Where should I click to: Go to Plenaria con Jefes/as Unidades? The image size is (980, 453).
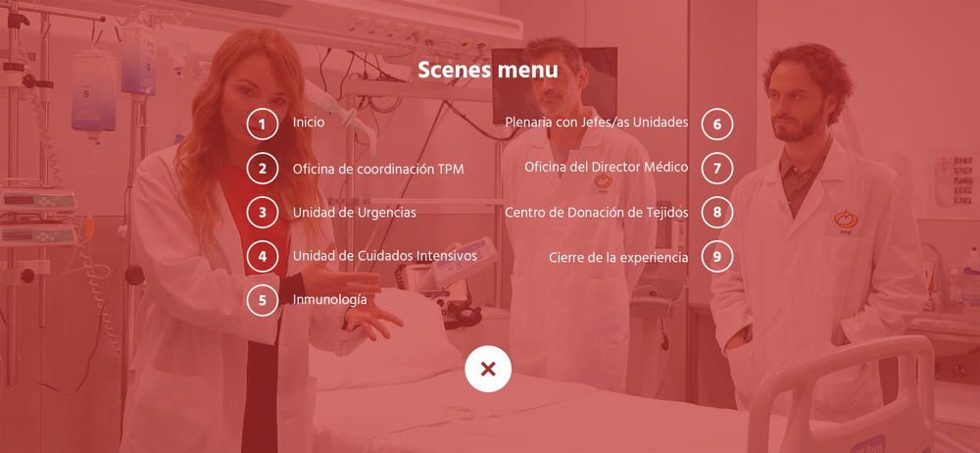(597, 123)
